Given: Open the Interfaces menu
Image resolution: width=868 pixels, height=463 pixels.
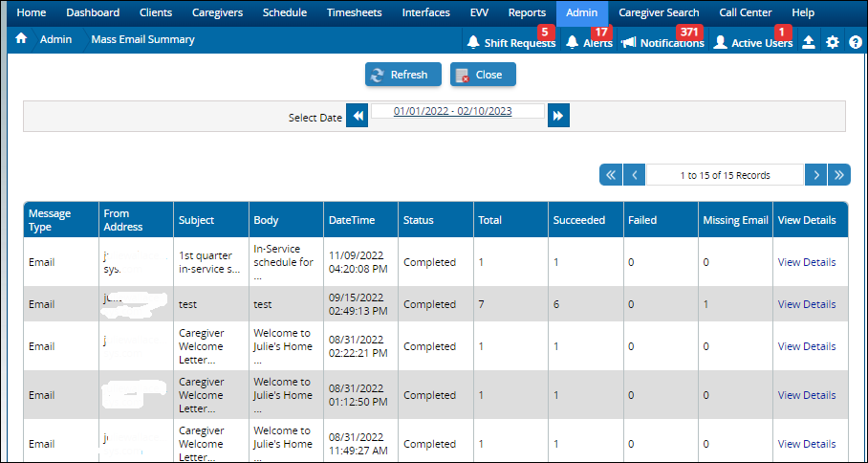Looking at the screenshot, I should click(426, 12).
